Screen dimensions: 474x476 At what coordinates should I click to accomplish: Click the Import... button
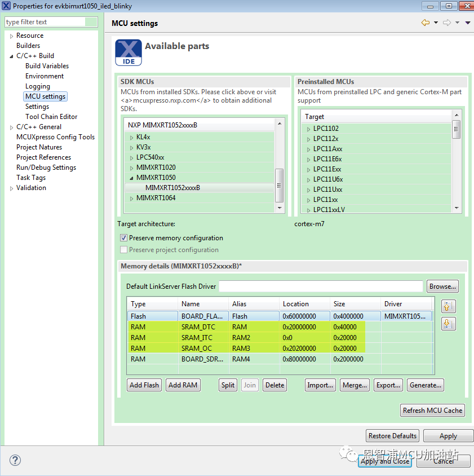tap(320, 385)
